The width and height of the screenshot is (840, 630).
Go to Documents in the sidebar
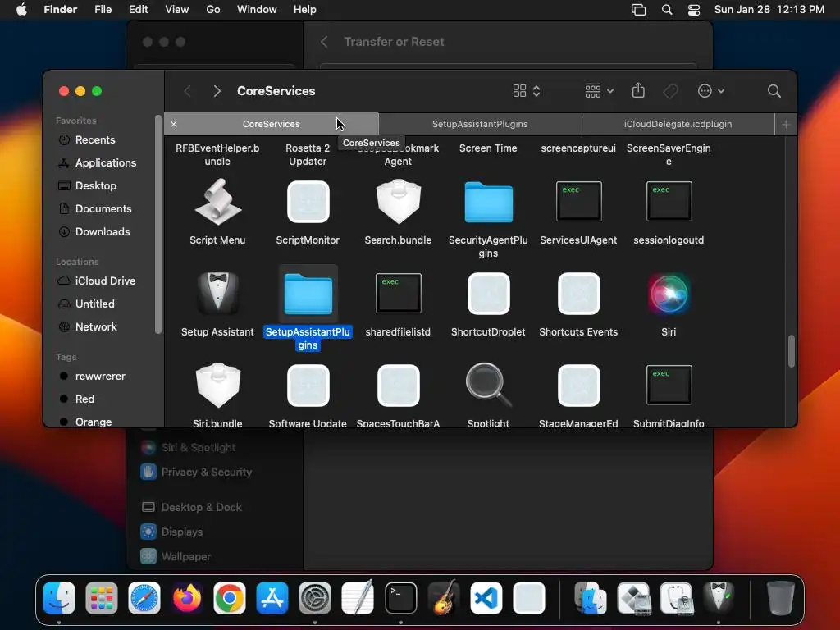tap(103, 209)
